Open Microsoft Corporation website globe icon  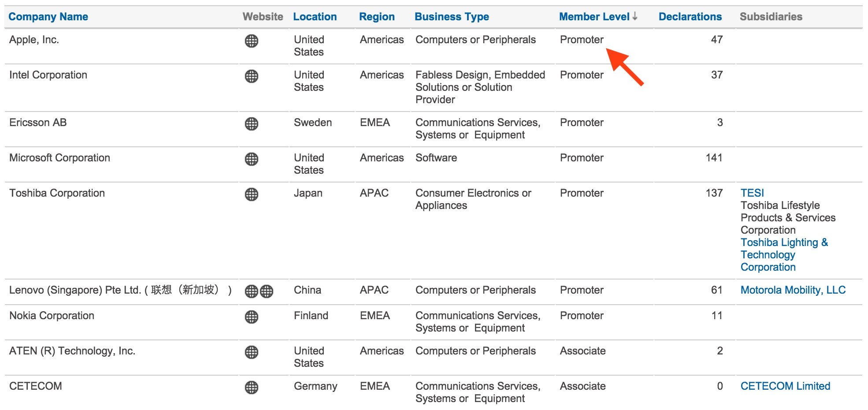pos(251,159)
